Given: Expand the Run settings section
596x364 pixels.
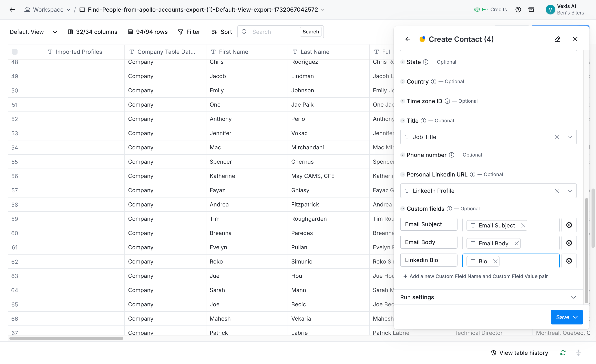Looking at the screenshot, I should pos(573,297).
